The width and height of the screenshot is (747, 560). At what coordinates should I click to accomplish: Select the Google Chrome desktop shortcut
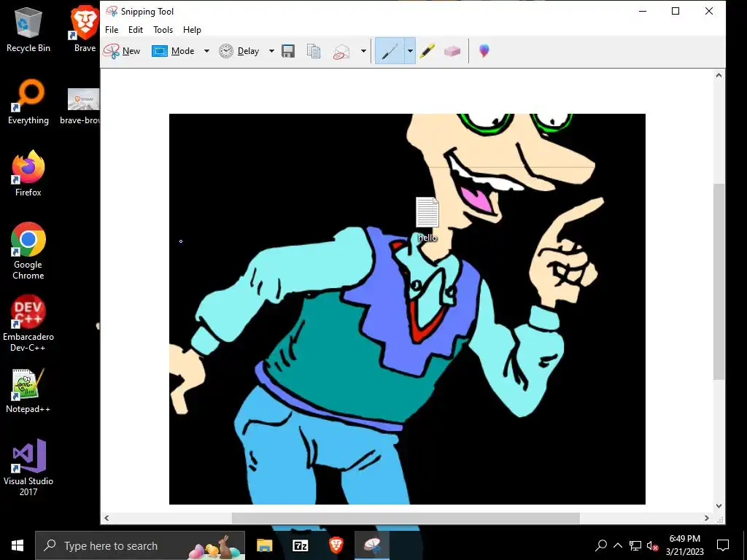[x=28, y=251]
